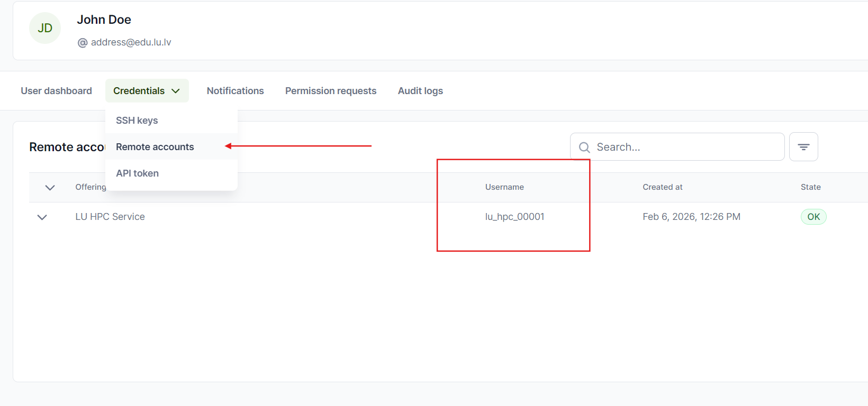This screenshot has height=406, width=868.
Task: Select SSH keys from the Credentials menu
Action: 137,121
